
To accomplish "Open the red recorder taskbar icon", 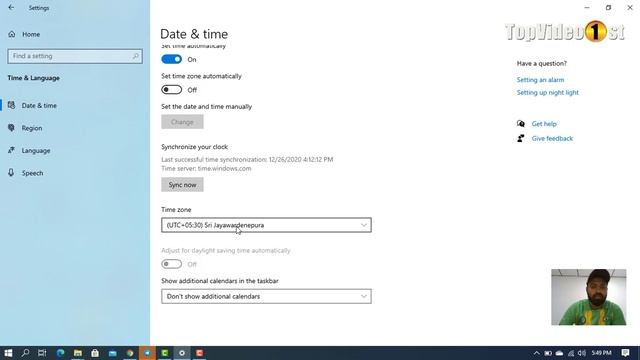I will click(200, 353).
